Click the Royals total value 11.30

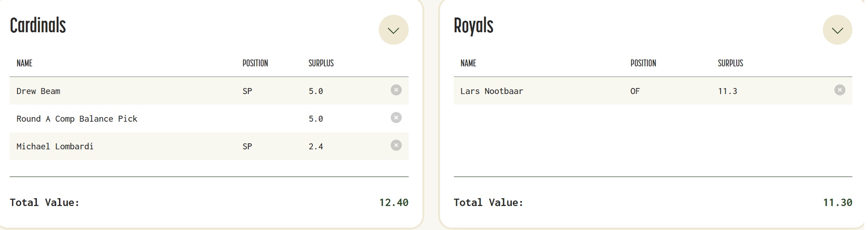pos(837,202)
